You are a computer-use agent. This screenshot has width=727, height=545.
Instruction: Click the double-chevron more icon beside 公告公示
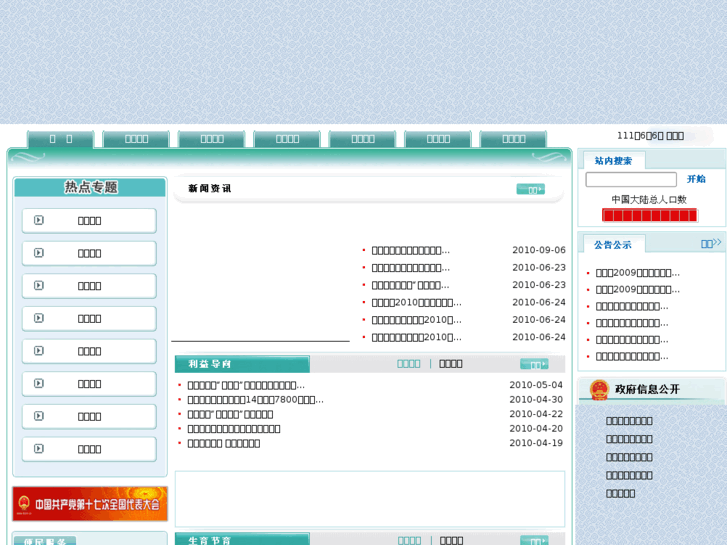point(711,243)
